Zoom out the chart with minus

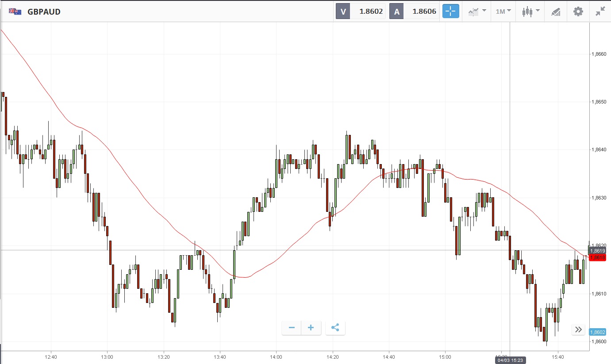pos(292,328)
